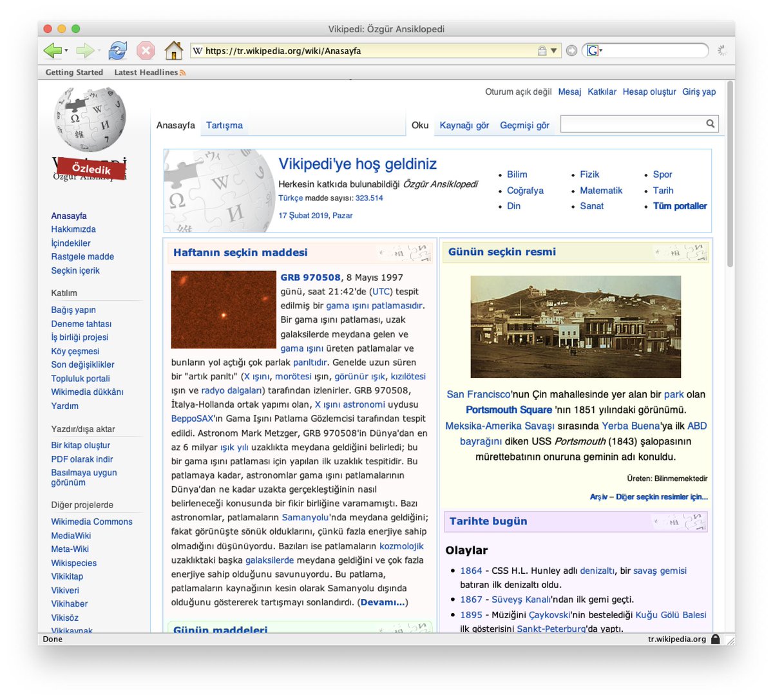Go to the Home page icon
This screenshot has height=700, width=773.
pos(174,50)
